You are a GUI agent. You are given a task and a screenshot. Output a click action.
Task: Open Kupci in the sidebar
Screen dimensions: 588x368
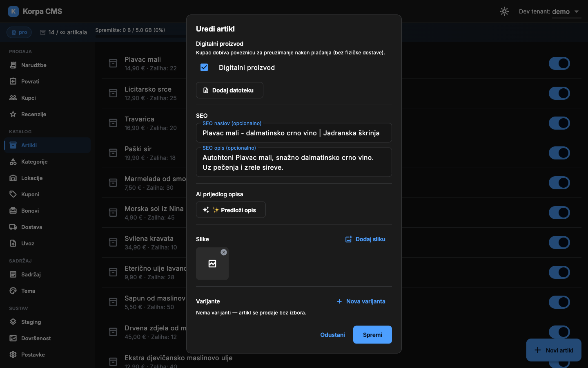(47, 98)
